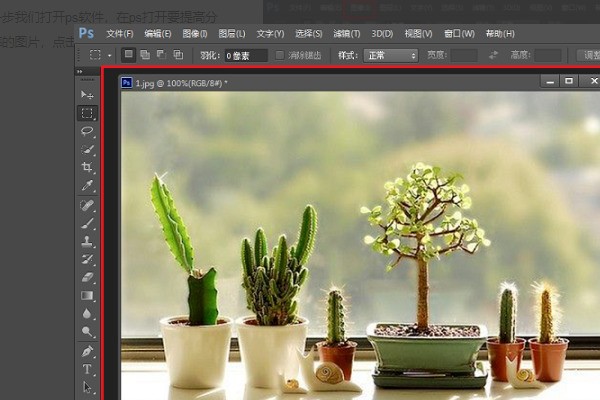Click the 羽化 feather input field
The height and width of the screenshot is (400, 600).
coord(245,55)
